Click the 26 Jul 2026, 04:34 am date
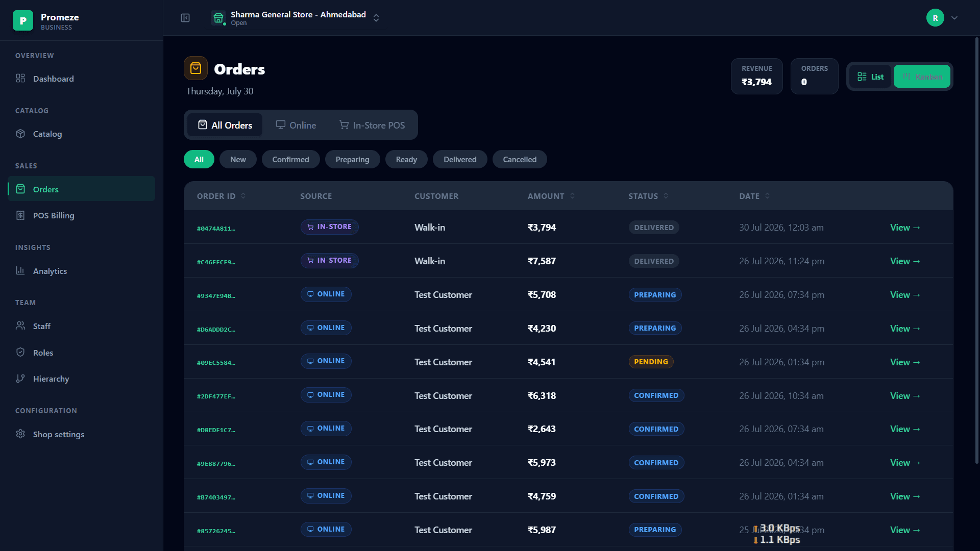The width and height of the screenshot is (980, 551). (x=781, y=463)
